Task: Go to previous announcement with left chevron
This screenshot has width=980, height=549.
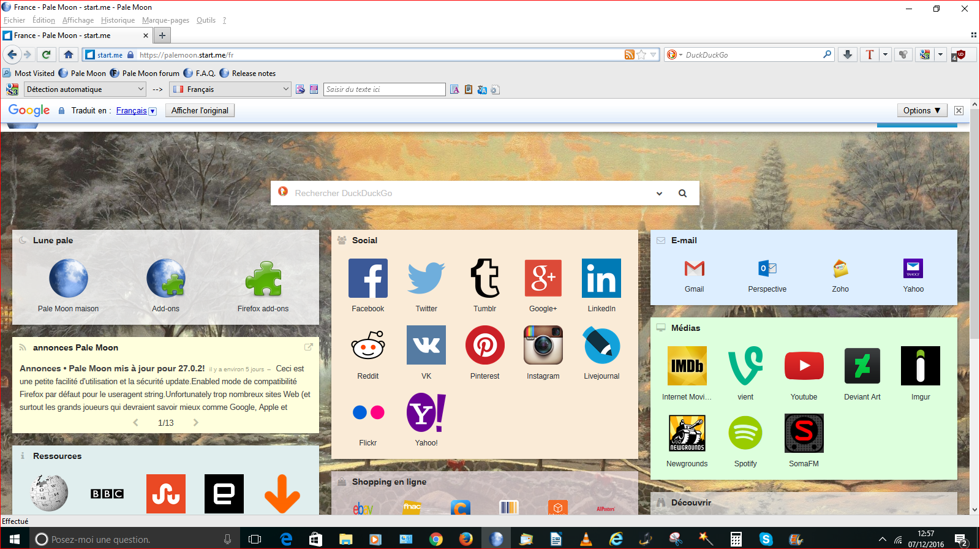Action: (x=136, y=422)
